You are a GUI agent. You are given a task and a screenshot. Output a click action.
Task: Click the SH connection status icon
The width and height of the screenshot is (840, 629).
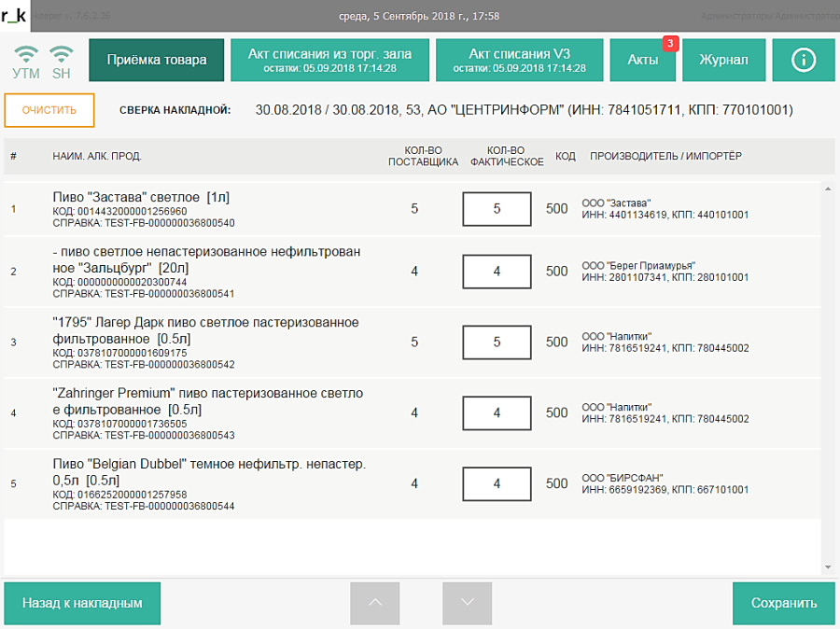[x=62, y=54]
